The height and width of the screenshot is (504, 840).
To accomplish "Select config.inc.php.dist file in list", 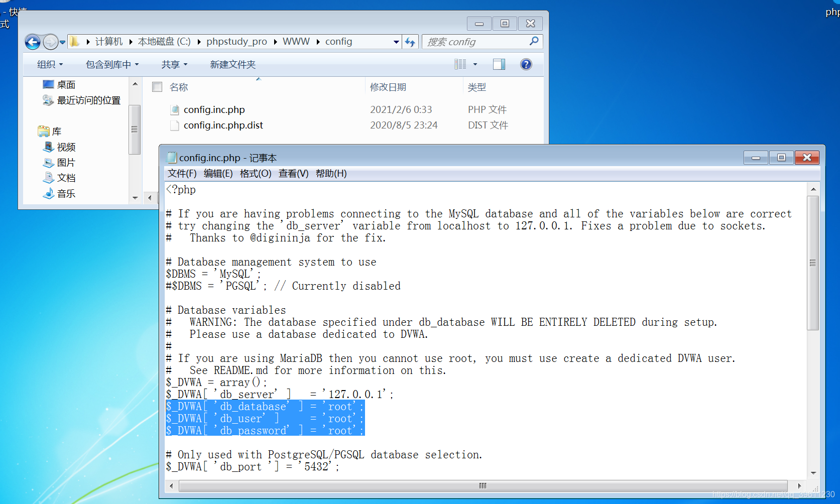I will (223, 125).
